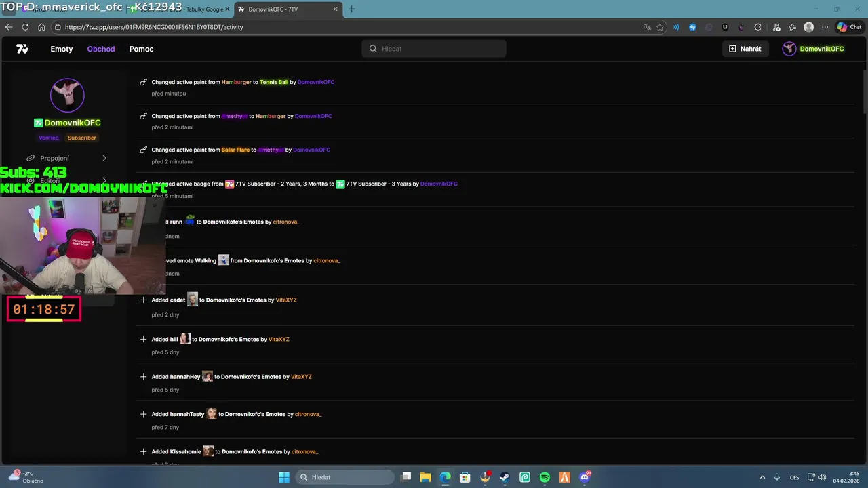The image size is (868, 488).
Task: Open Microsoft Store from the taskbar
Action: 465,477
